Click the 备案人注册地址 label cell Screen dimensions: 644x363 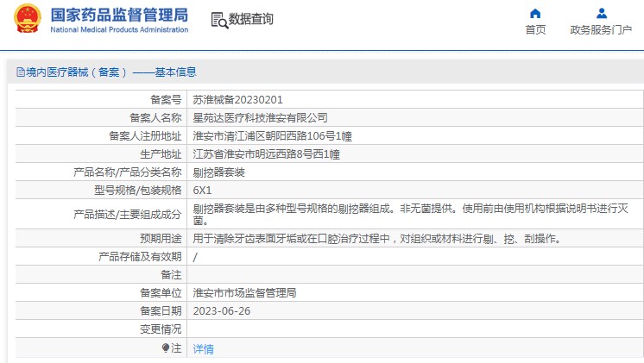click(x=101, y=135)
